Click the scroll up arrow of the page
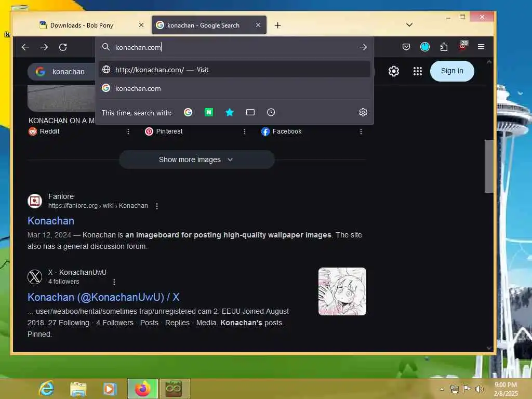 pos(488,62)
